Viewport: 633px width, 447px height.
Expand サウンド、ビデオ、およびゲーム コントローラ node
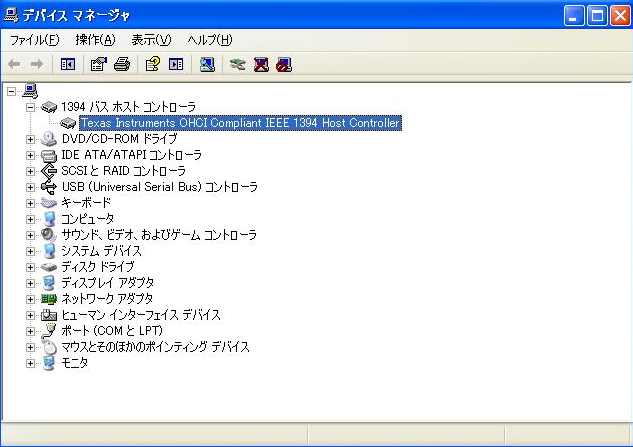[30, 235]
